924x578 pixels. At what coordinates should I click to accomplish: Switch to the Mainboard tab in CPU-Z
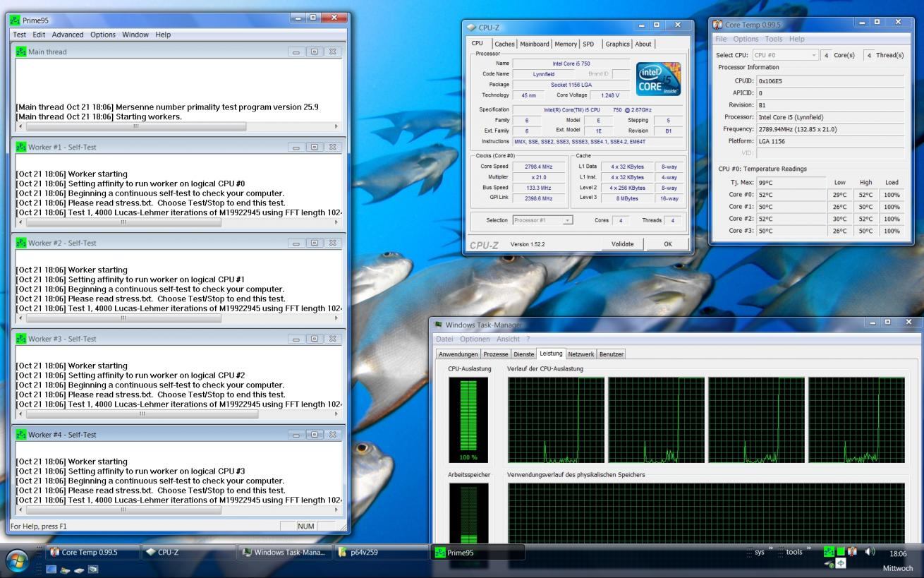point(534,44)
